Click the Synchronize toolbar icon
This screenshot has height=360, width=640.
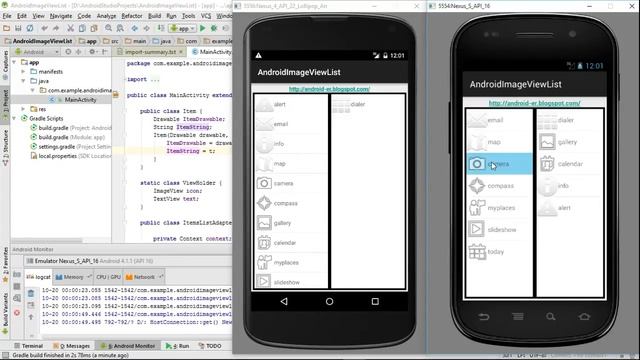click(x=30, y=28)
